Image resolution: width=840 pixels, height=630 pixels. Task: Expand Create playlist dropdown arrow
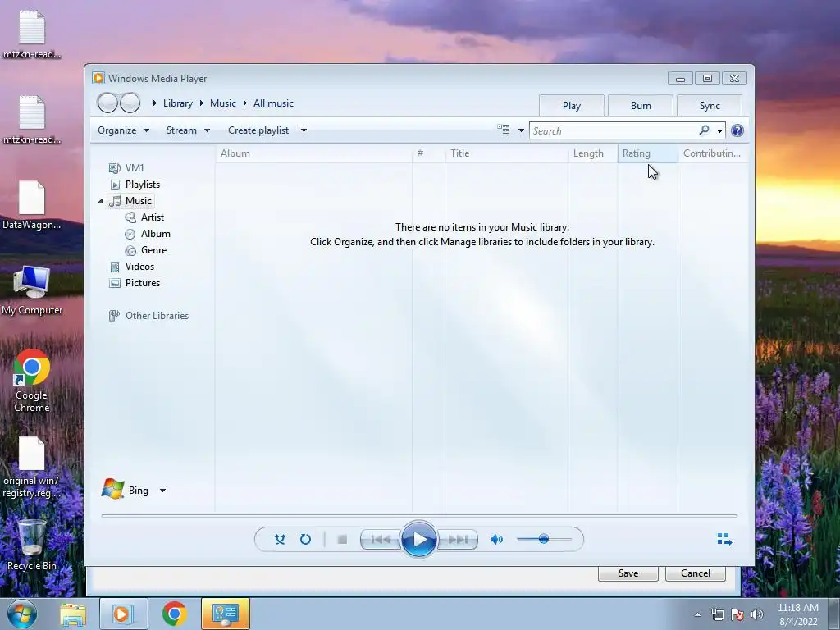point(304,130)
